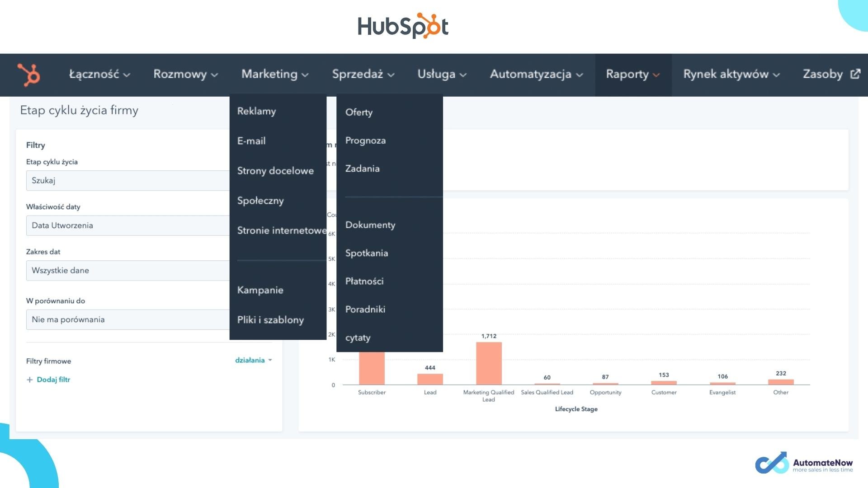
Task: Click the 'Opportunity' axis label
Action: click(x=605, y=393)
